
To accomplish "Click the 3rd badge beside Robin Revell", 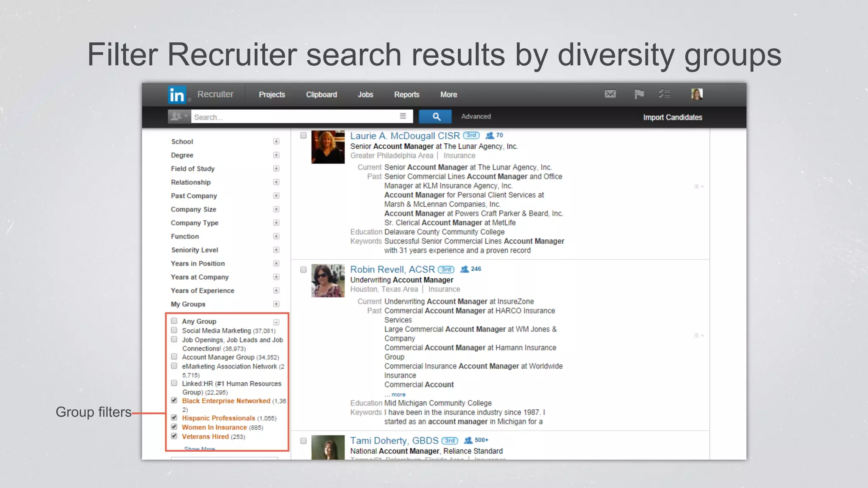I will tap(446, 269).
